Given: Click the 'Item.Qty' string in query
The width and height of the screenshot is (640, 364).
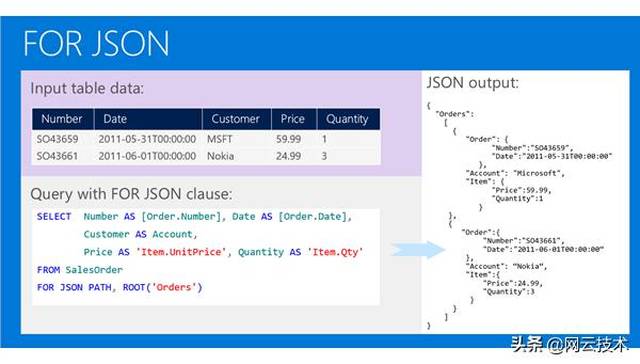Looking at the screenshot, I should click(335, 252).
